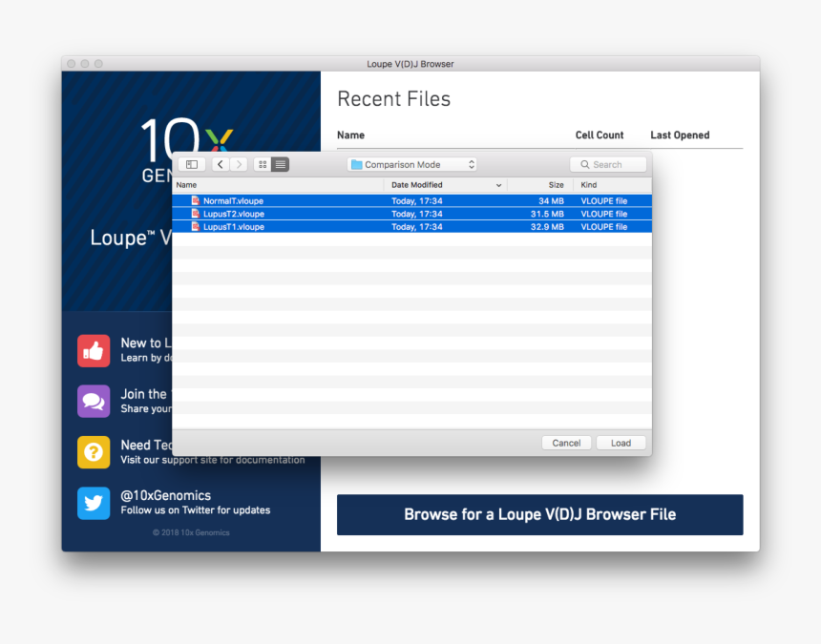This screenshot has width=821, height=644.
Task: Click inside the Search field
Action: click(611, 164)
